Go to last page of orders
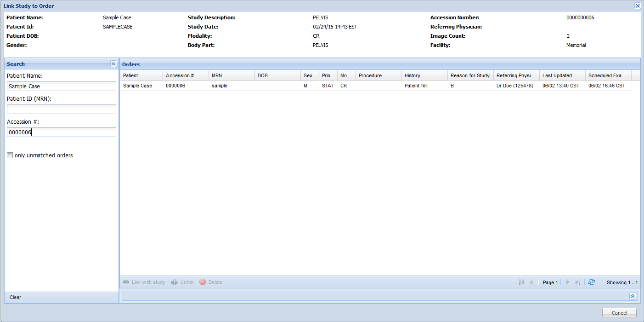 [578, 282]
